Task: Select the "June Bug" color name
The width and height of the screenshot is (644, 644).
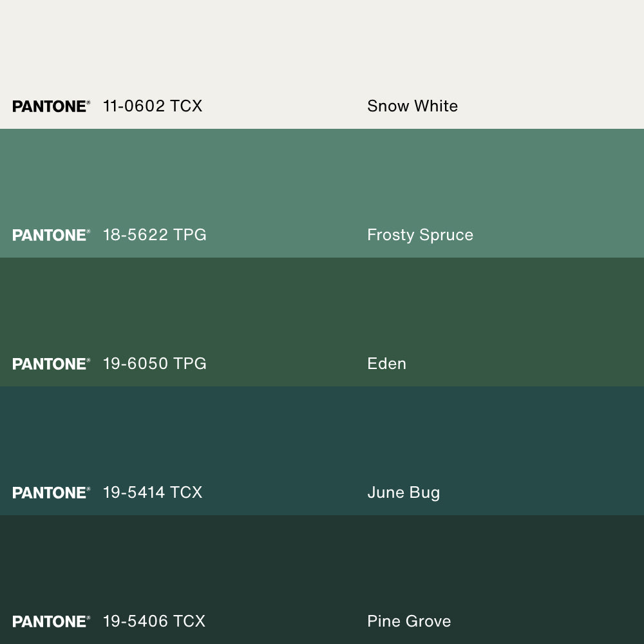Action: (x=403, y=493)
